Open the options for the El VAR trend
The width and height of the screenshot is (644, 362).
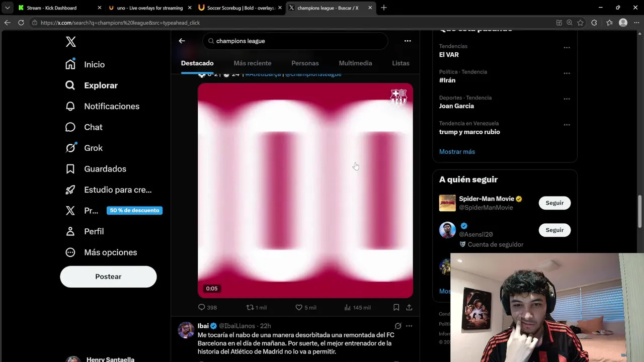coord(567,48)
